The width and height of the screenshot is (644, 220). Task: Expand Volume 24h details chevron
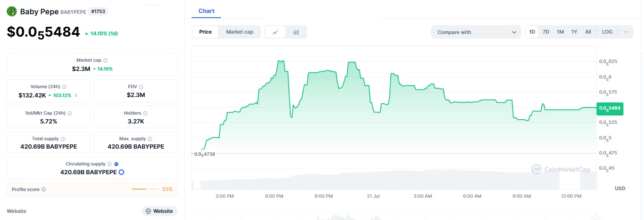[76, 95]
